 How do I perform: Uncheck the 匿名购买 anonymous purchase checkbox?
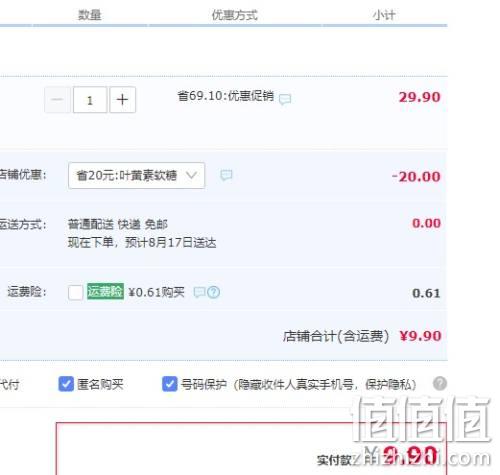[x=66, y=384]
